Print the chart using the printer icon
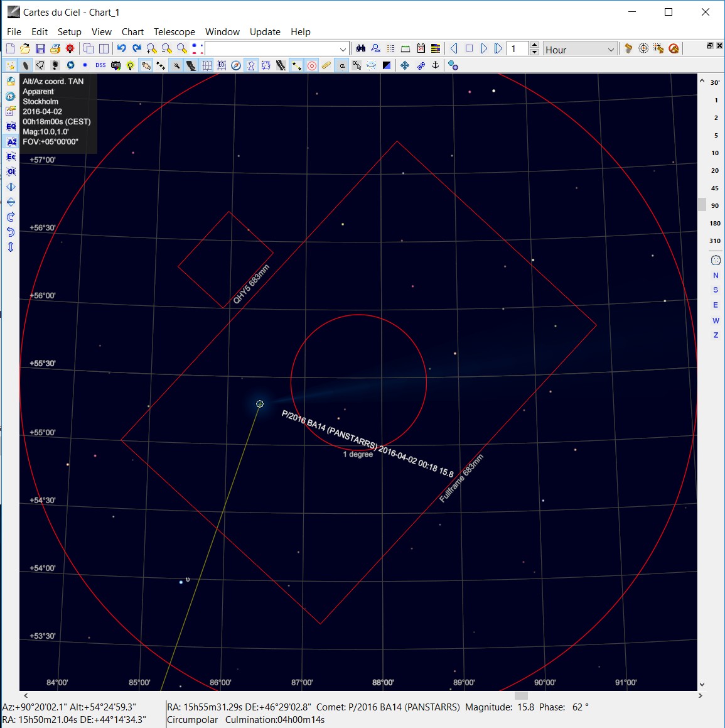 point(55,49)
